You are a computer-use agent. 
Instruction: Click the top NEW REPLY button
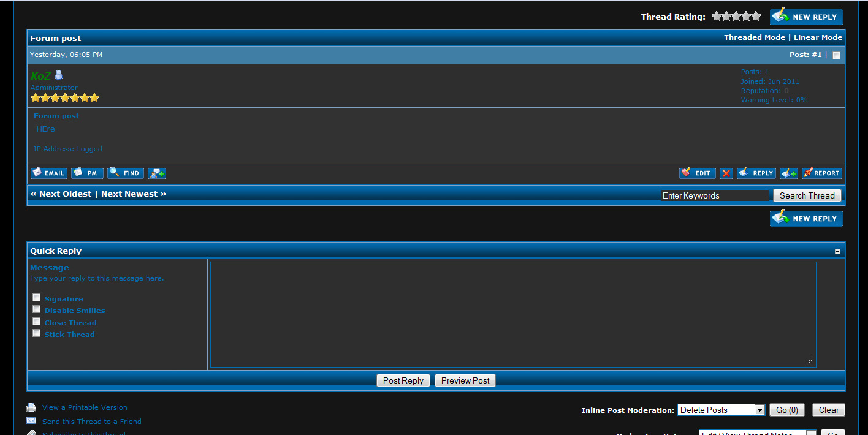(x=806, y=17)
